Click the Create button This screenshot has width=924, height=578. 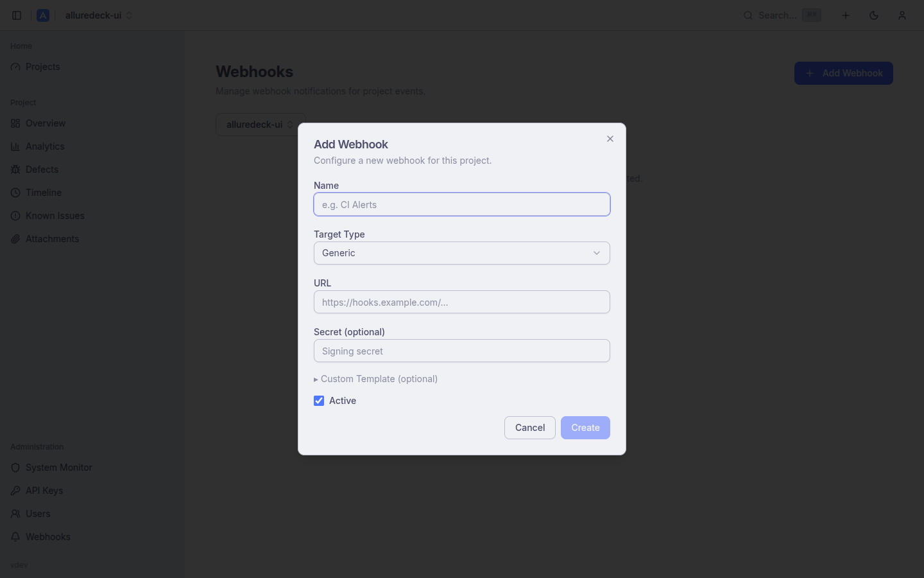(x=585, y=428)
